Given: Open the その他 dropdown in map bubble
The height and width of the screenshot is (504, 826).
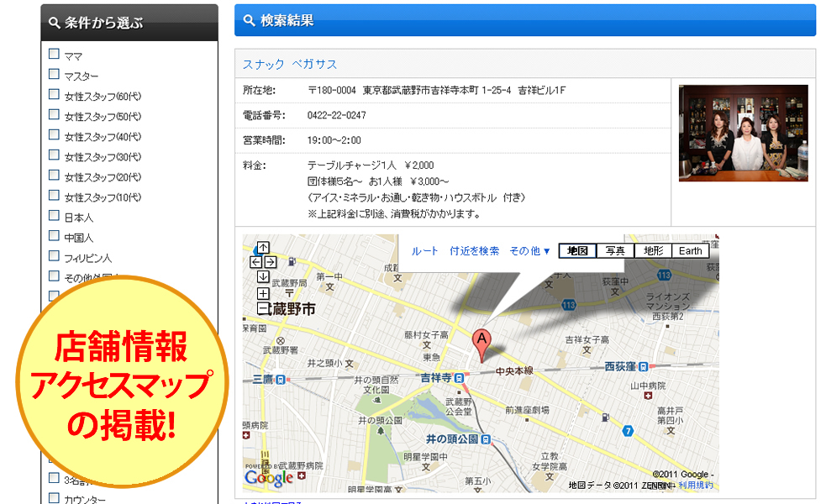Looking at the screenshot, I should (529, 251).
